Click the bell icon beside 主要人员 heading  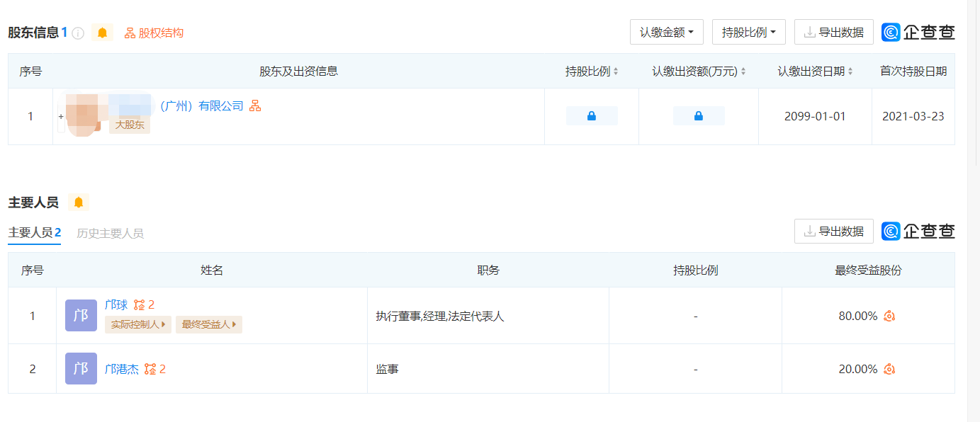(79, 203)
